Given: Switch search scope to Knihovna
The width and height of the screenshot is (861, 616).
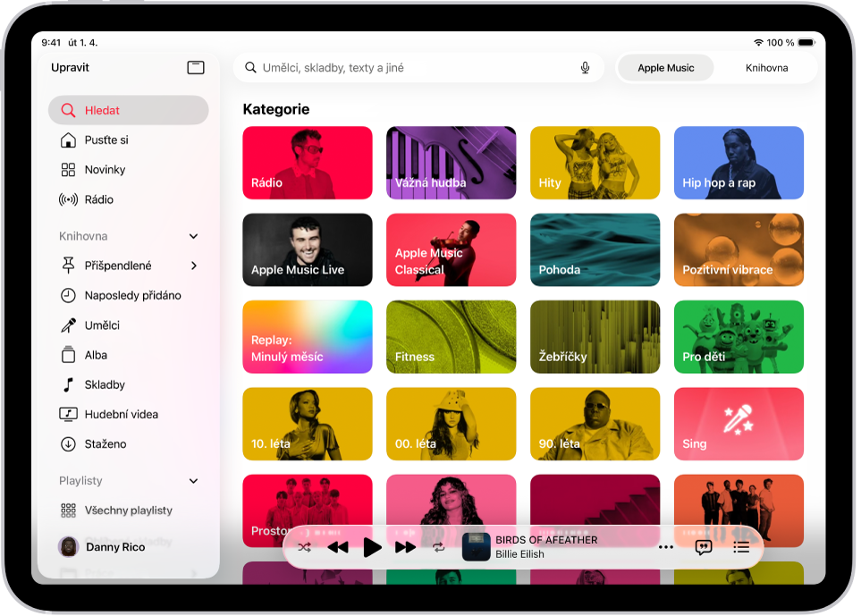Looking at the screenshot, I should tap(766, 68).
